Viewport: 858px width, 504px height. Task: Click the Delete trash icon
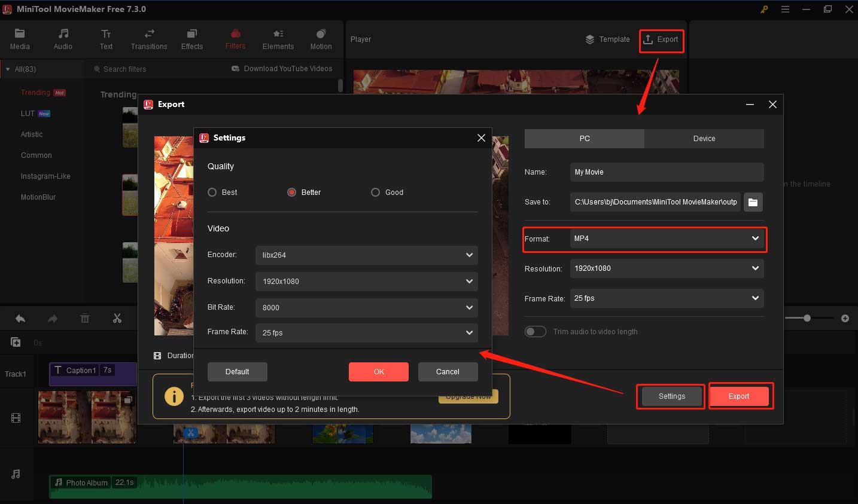click(85, 319)
